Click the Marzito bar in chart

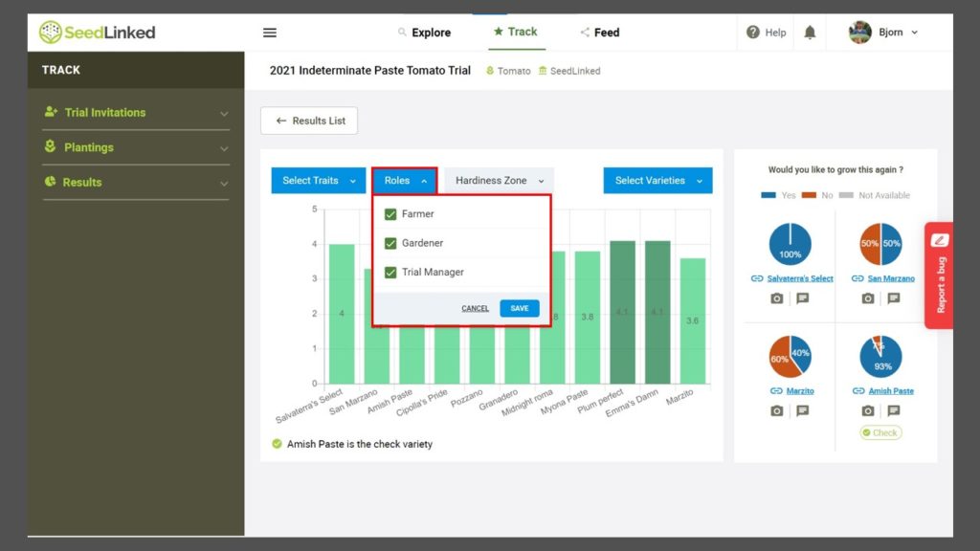point(693,321)
